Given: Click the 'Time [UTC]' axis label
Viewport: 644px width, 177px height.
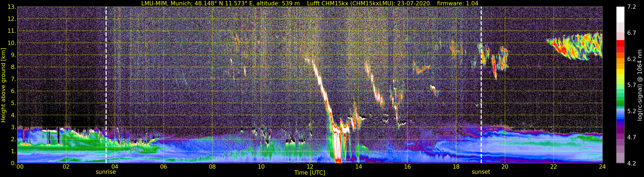Looking at the screenshot, I should point(309,173).
